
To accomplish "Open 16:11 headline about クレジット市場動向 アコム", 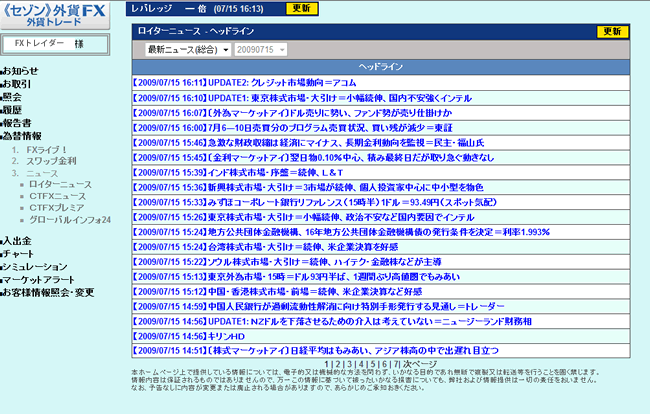I will (244, 83).
